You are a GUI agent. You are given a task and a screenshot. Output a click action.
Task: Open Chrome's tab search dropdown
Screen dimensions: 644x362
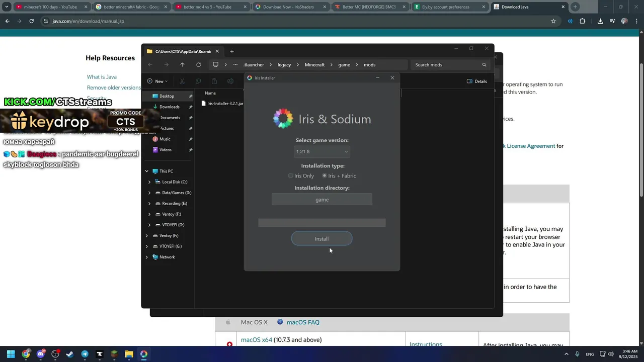(x=7, y=7)
